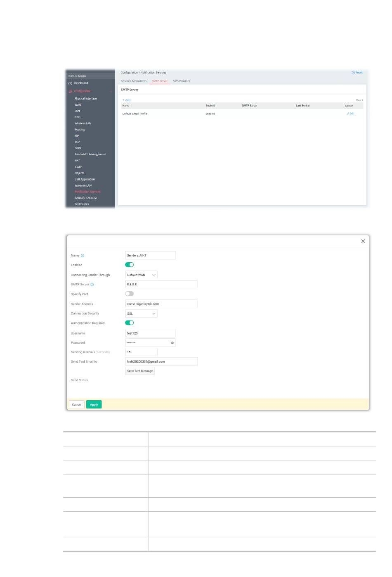Open the WAN menu item

[x=78, y=105]
